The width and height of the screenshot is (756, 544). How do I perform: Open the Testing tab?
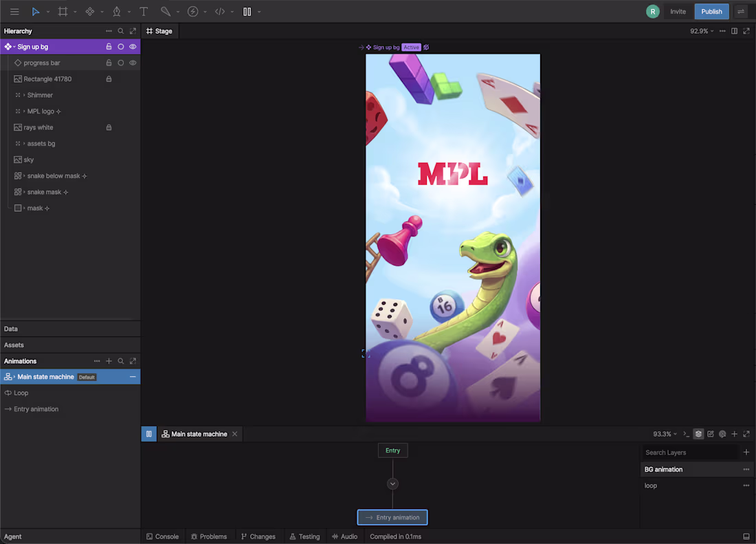(x=304, y=536)
